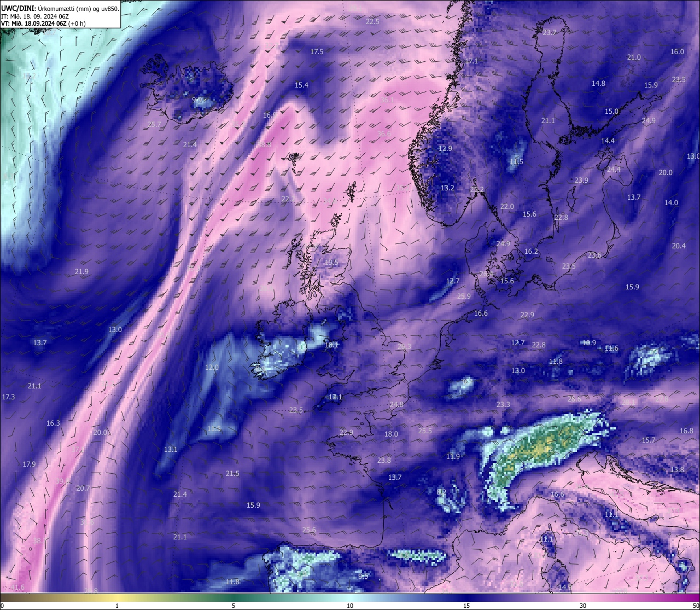The image size is (700, 610).
Task: Click the 13.2 value over Norway
Action: pos(447,188)
